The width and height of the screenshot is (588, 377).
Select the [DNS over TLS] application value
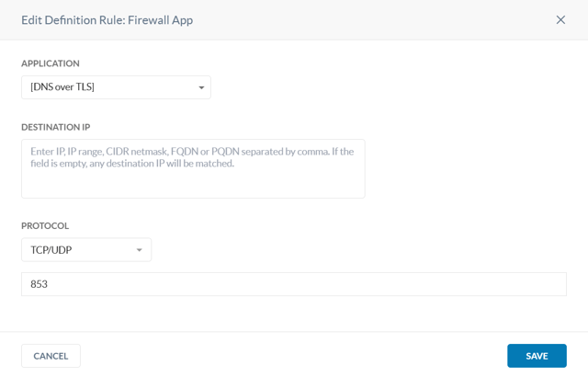click(x=62, y=87)
